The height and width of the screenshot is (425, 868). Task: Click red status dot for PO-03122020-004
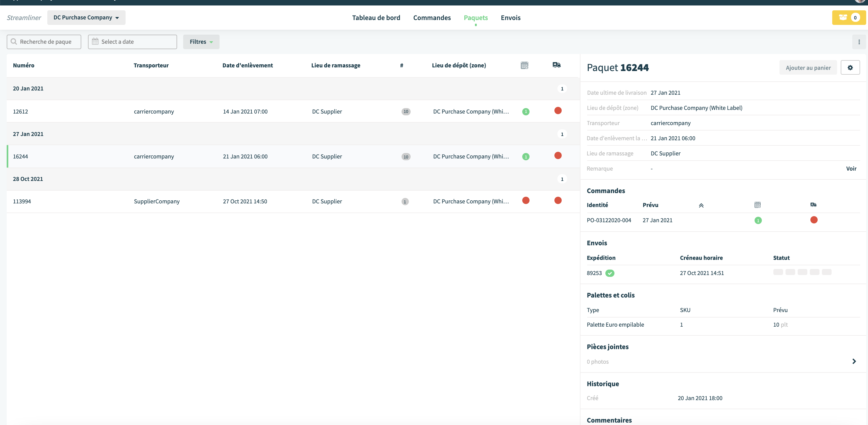coord(814,220)
